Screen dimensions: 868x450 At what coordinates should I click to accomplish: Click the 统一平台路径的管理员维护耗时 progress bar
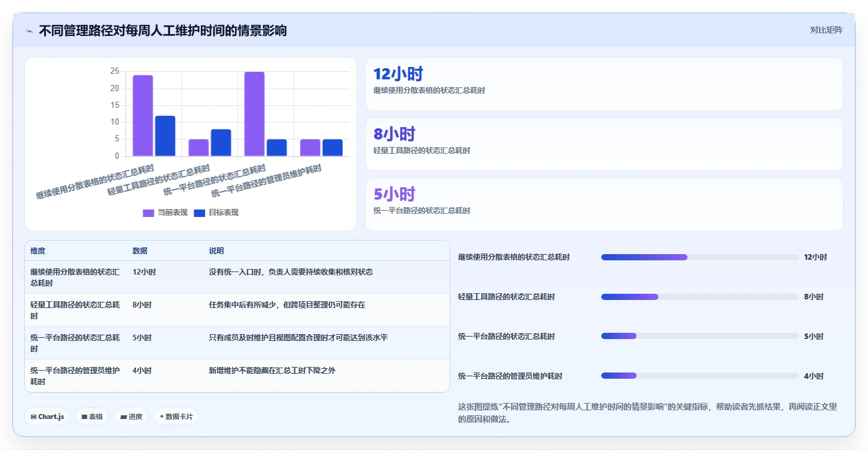(x=700, y=376)
